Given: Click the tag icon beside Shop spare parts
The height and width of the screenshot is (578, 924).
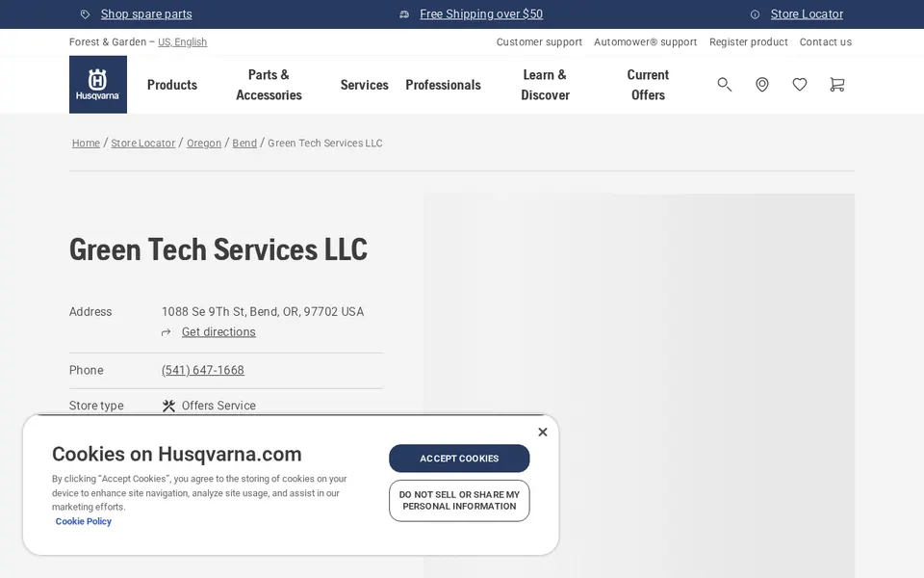Looking at the screenshot, I should (x=85, y=14).
